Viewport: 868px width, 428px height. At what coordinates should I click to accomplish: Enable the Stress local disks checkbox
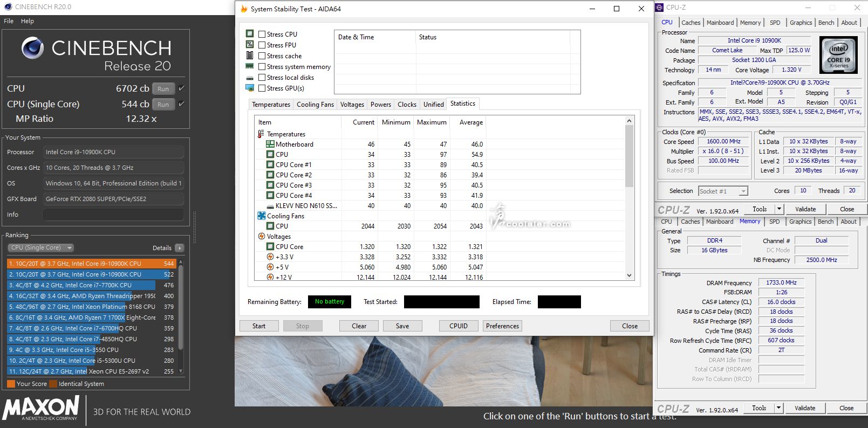262,78
